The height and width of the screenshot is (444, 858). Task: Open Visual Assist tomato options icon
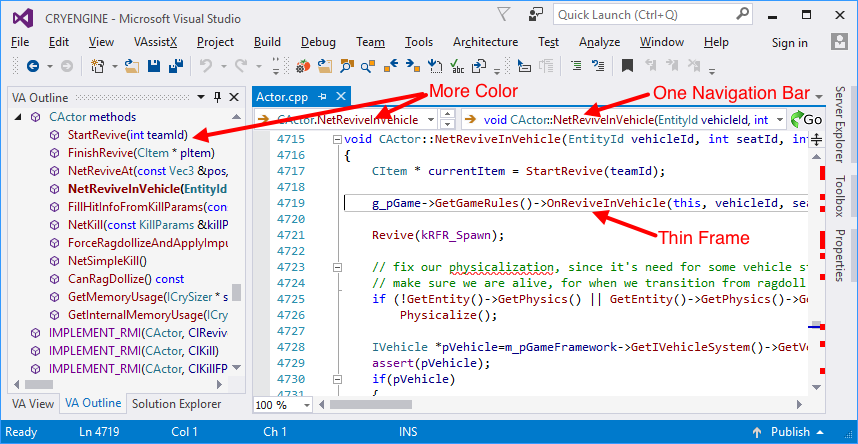(303, 66)
